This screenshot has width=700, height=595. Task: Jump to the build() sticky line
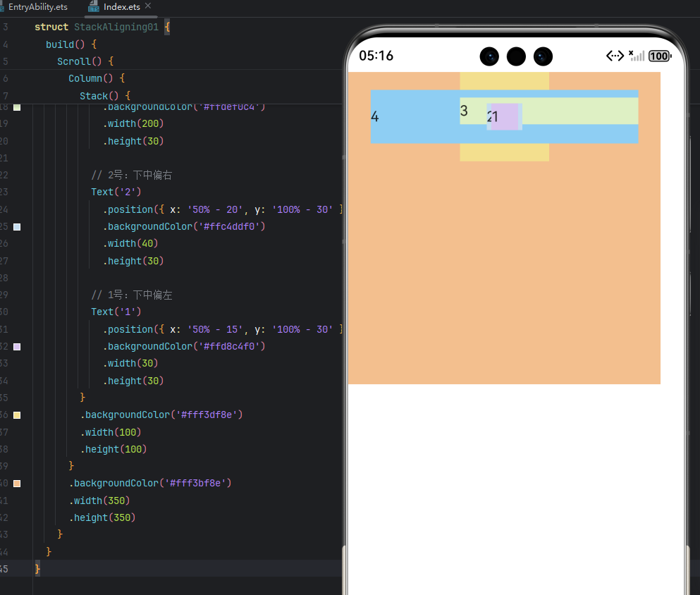[x=71, y=44]
